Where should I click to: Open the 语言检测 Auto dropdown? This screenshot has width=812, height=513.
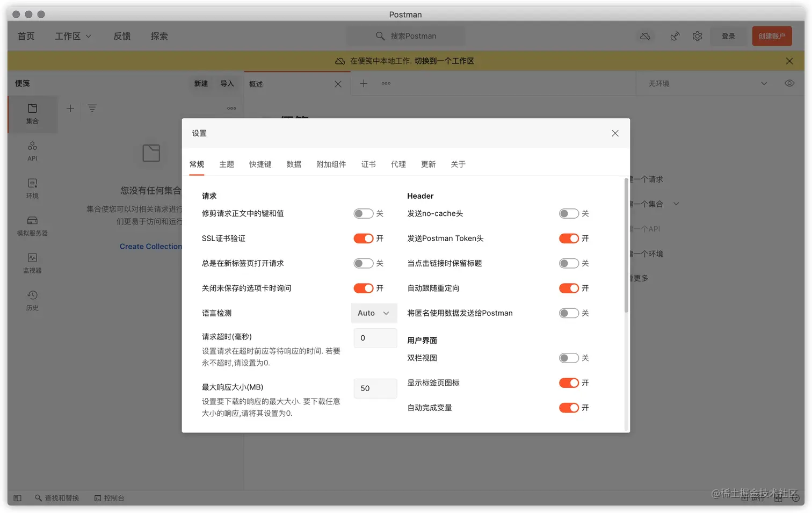(374, 313)
